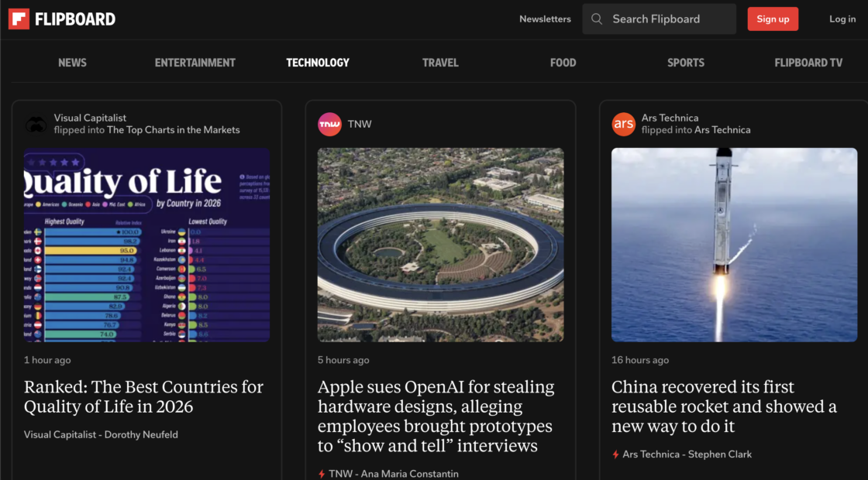The image size is (868, 480).
Task: Click the '16 hours ago' timestamp
Action: [x=640, y=360]
